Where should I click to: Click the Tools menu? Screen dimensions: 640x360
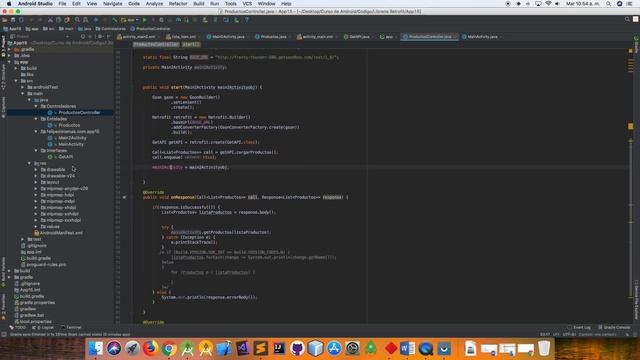[230, 4]
